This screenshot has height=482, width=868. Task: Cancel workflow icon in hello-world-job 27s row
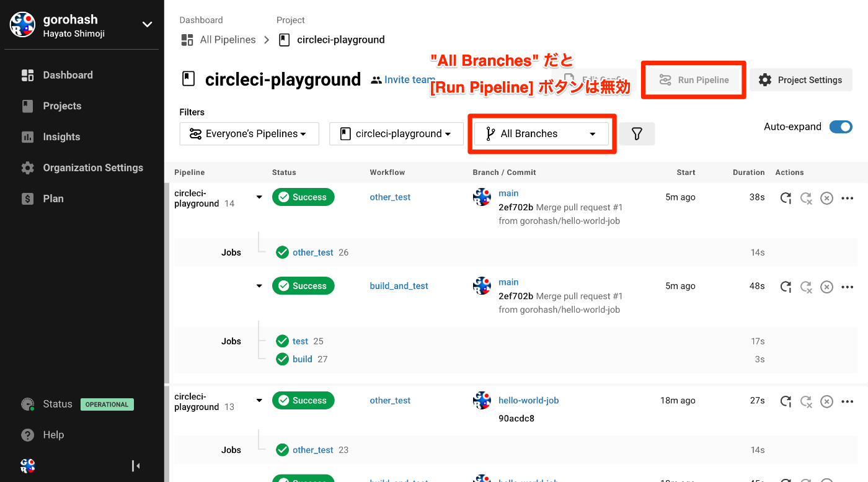[x=826, y=401]
